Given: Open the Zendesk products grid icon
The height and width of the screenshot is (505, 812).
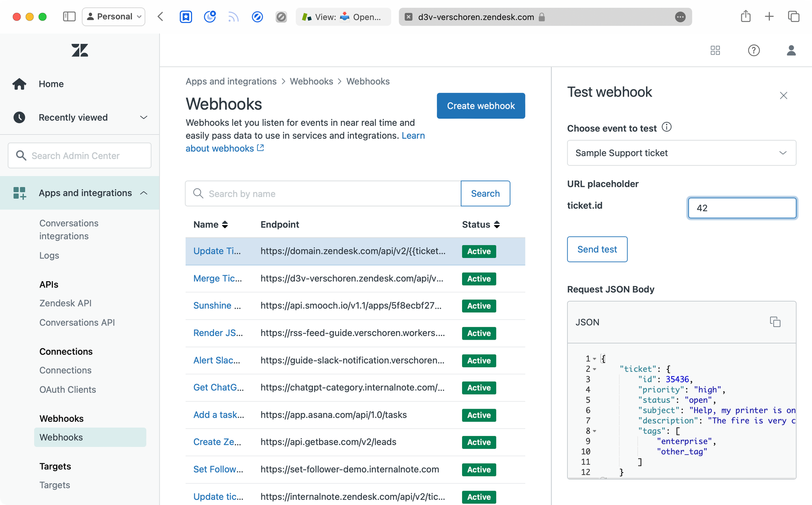Looking at the screenshot, I should (x=715, y=50).
